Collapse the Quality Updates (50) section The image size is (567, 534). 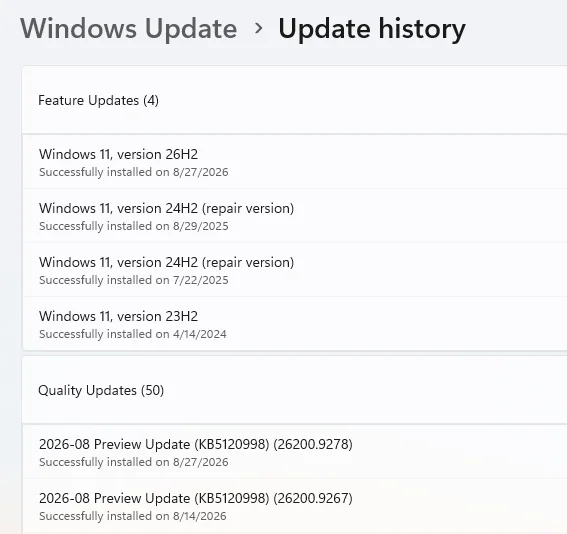click(294, 390)
